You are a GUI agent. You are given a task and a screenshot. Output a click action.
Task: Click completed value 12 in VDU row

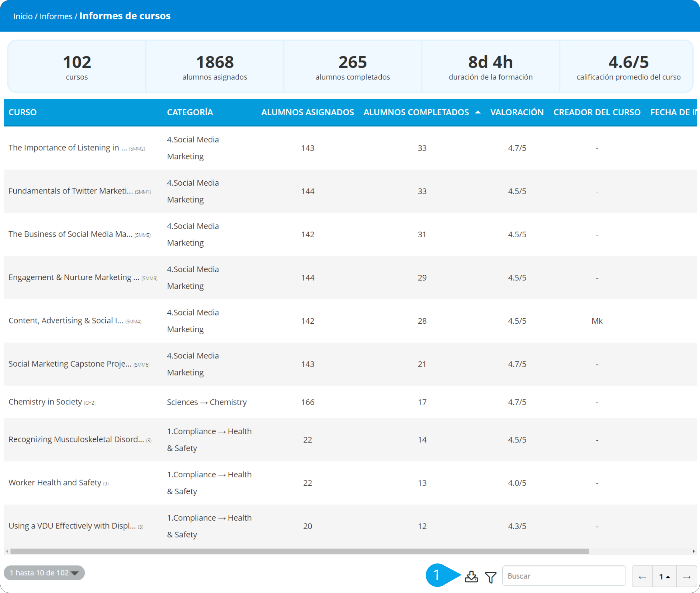pos(422,526)
